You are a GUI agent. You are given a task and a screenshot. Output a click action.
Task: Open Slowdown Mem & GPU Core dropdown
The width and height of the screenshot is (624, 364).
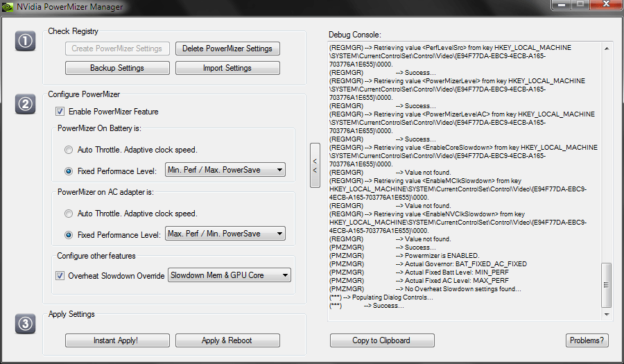click(229, 275)
